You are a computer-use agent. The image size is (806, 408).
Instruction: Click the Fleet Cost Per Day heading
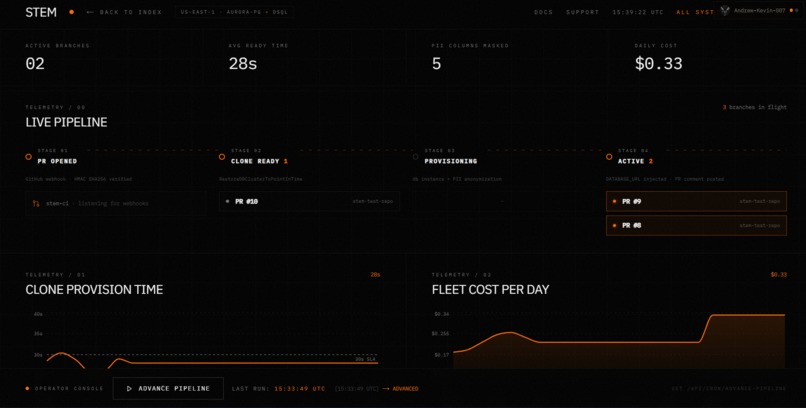click(490, 290)
